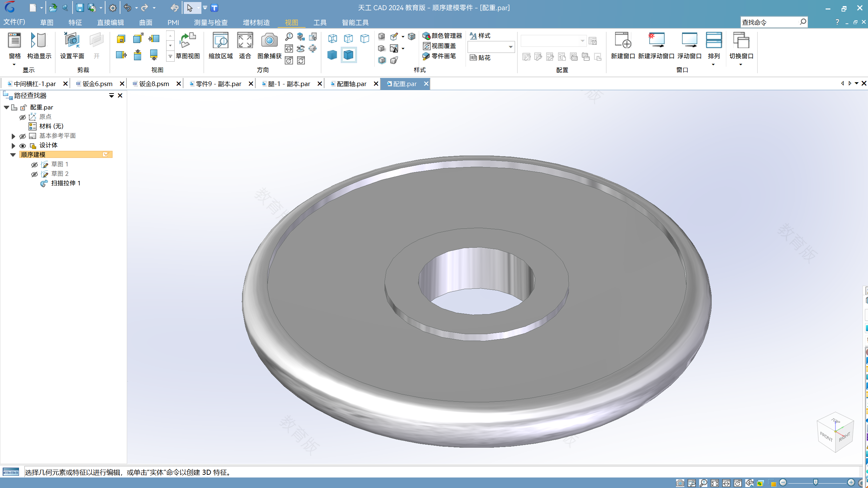Image resolution: width=868 pixels, height=488 pixels.
Task: Click the Fit (适合) view icon
Action: point(245,46)
